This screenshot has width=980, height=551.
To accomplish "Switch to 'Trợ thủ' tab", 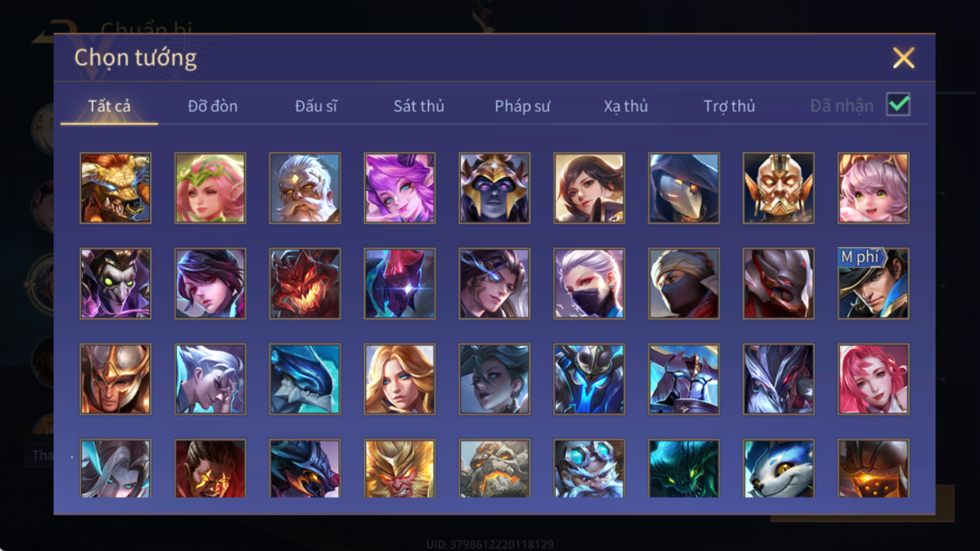I will click(x=729, y=106).
